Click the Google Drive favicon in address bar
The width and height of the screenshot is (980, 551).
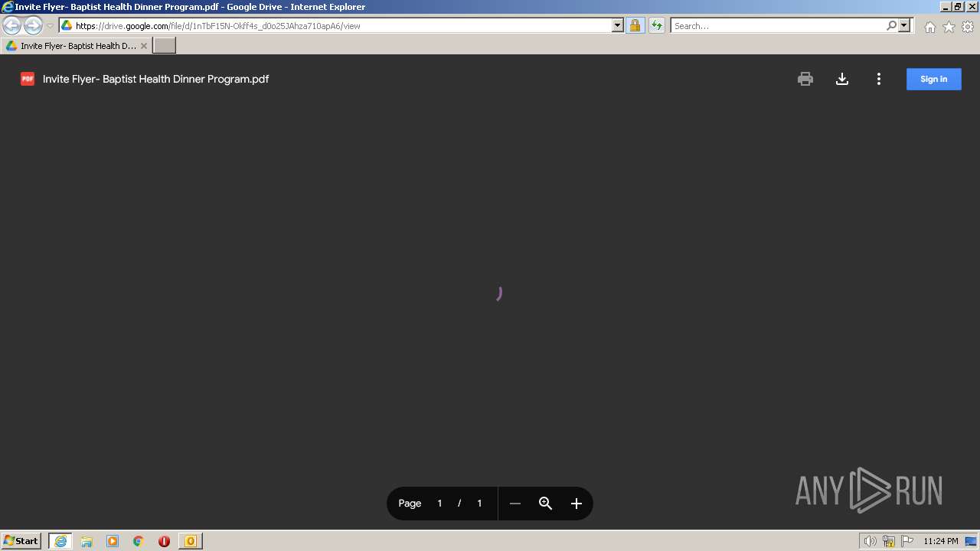[x=67, y=26]
